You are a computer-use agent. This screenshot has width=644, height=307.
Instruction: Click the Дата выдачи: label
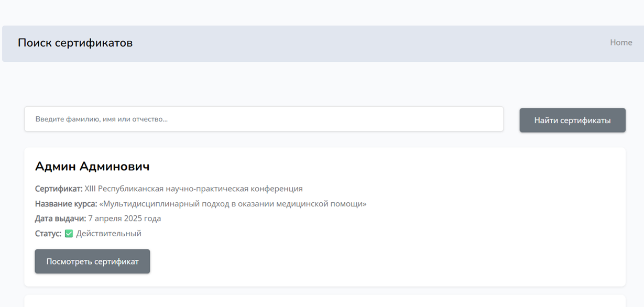point(60,218)
